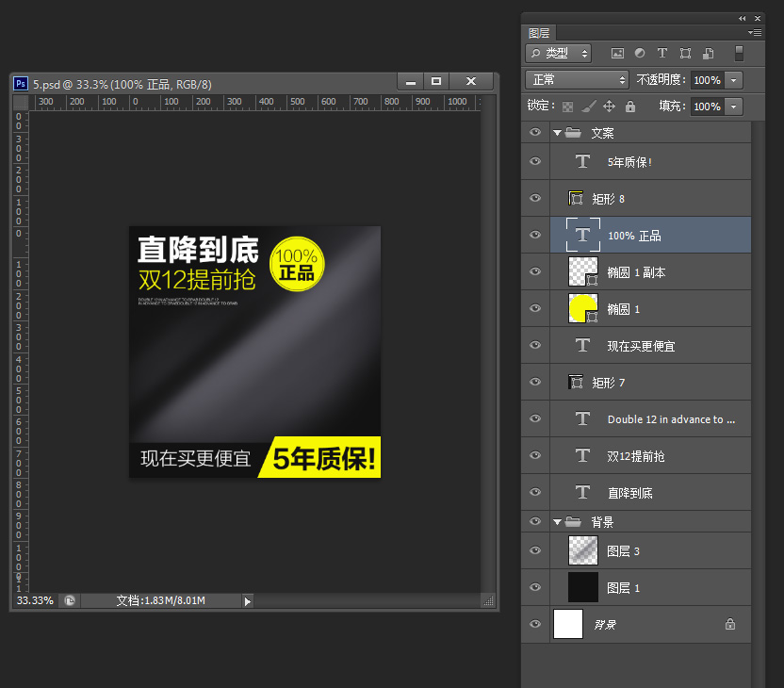Click the T thumbnail of 现在买更便宜 layer
This screenshot has width=784, height=688.
click(582, 345)
